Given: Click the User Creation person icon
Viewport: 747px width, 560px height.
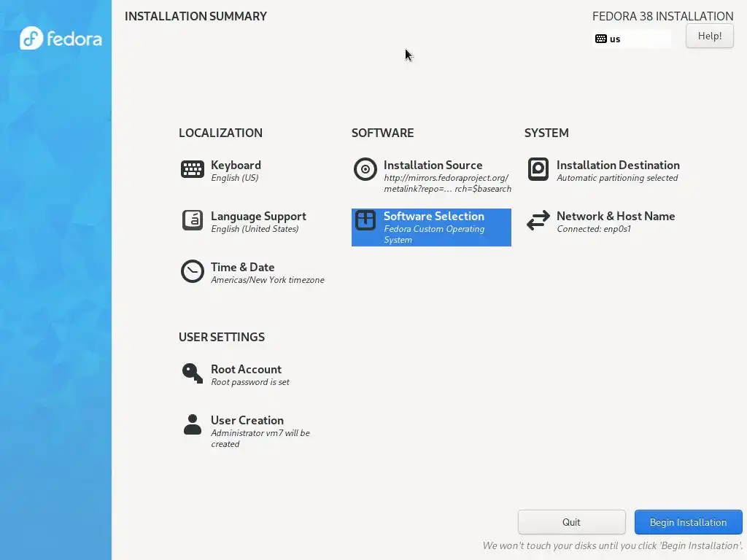Looking at the screenshot, I should coord(193,424).
